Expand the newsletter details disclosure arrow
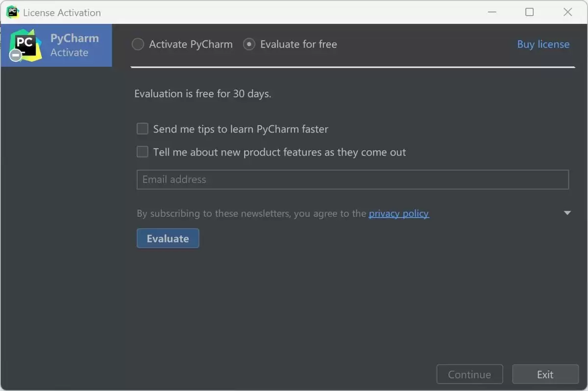The width and height of the screenshot is (588, 391). tap(567, 213)
